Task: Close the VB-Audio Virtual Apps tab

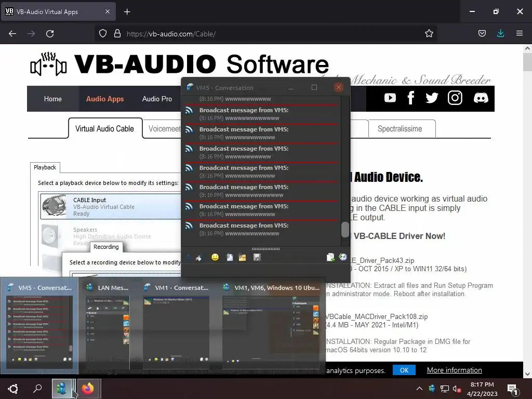Action: tap(107, 11)
